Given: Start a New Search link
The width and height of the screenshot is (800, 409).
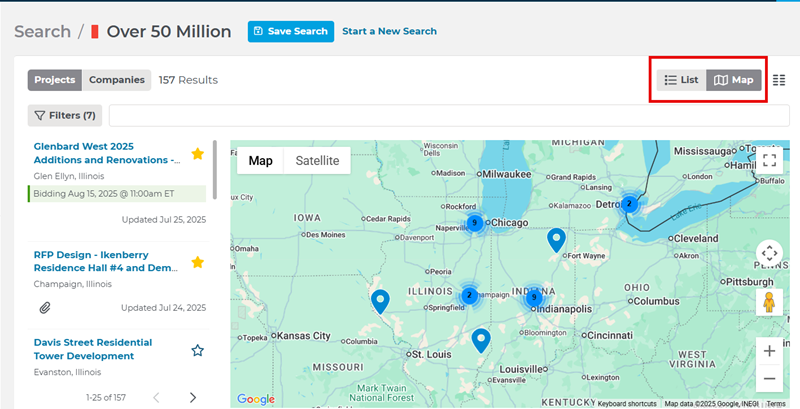Looking at the screenshot, I should (x=389, y=31).
